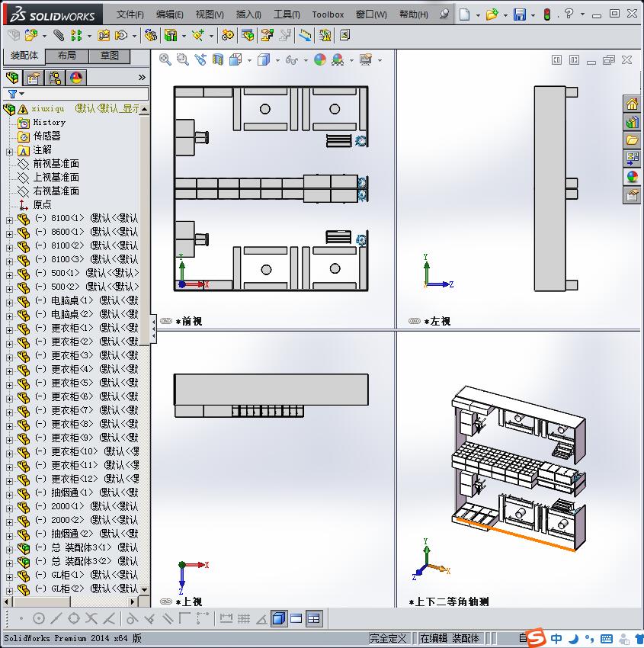Click the Move Component icon
The image size is (644, 648).
[121, 36]
